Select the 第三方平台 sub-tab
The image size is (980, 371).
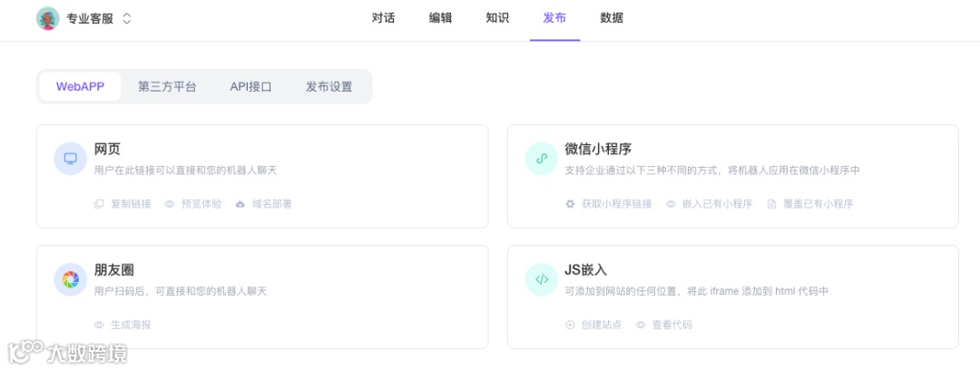[x=167, y=87]
